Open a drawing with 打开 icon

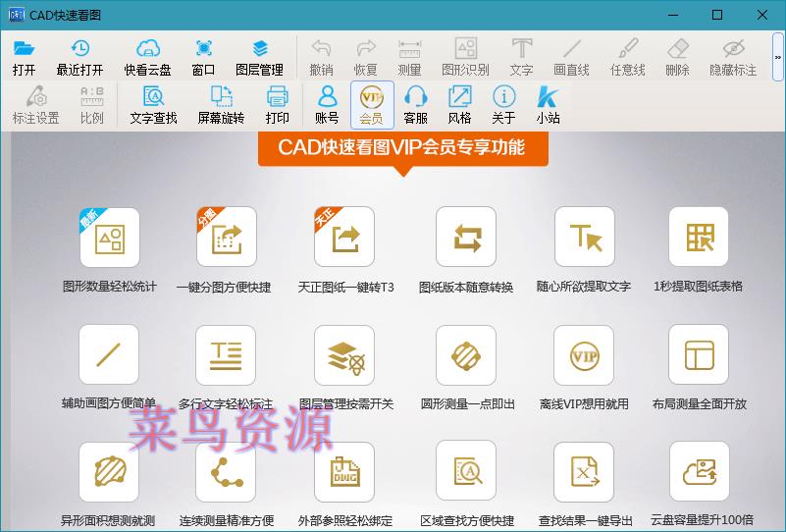click(x=24, y=57)
